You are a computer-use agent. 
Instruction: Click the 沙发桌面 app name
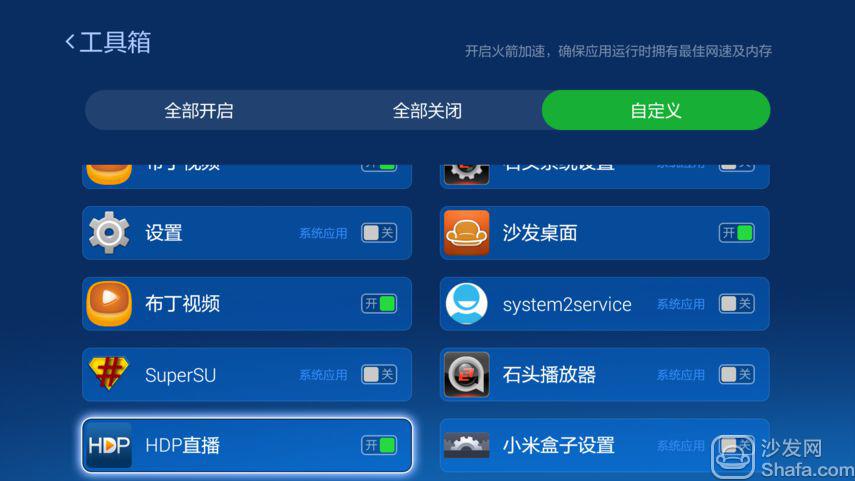[x=540, y=233]
